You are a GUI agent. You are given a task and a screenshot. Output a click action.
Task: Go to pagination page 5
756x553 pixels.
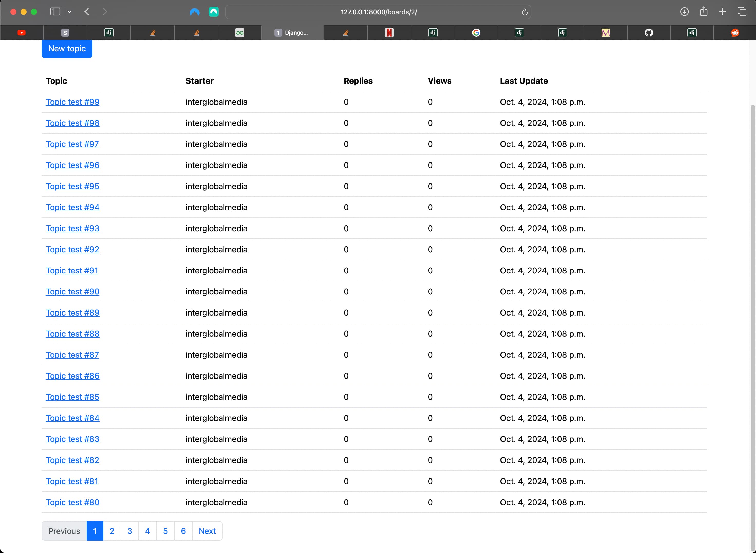point(165,531)
